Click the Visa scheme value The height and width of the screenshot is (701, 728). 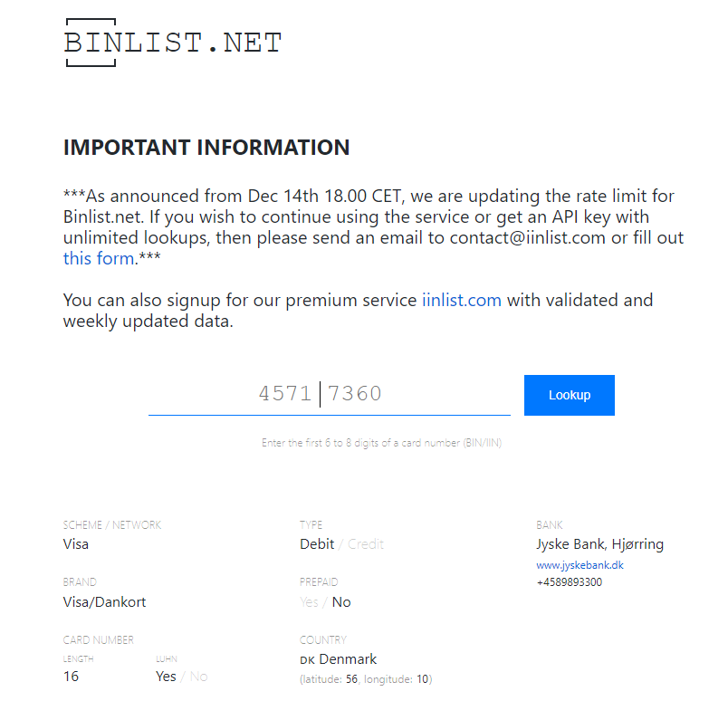pyautogui.click(x=76, y=544)
